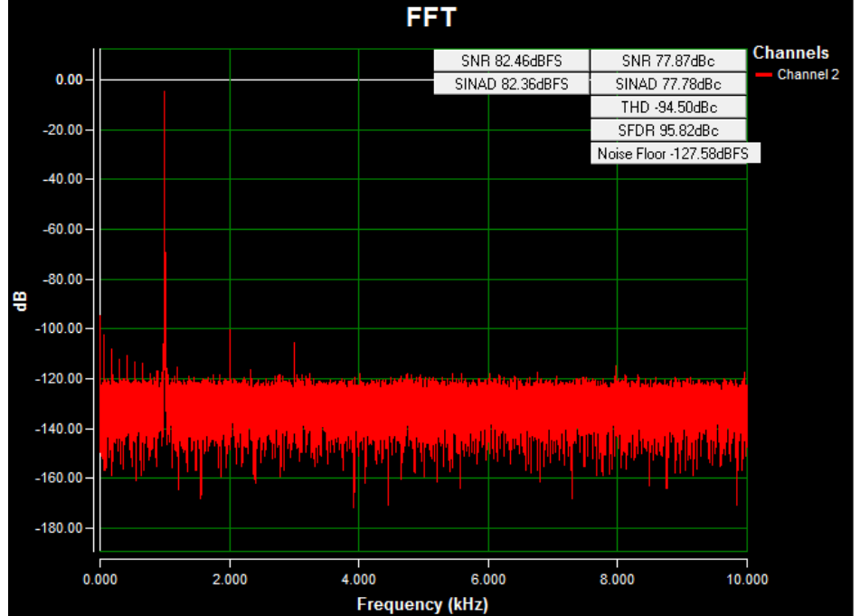Viewport: 860px width, 616px height.
Task: Click the Channels legend heading
Action: [790, 52]
